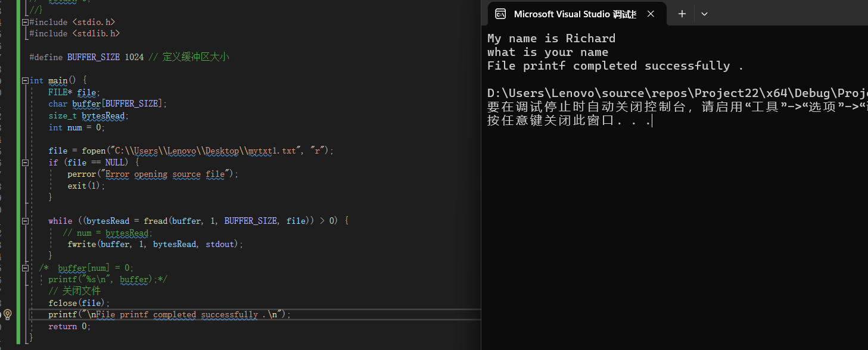Click the perror "Error opening source file" line

[x=153, y=174]
